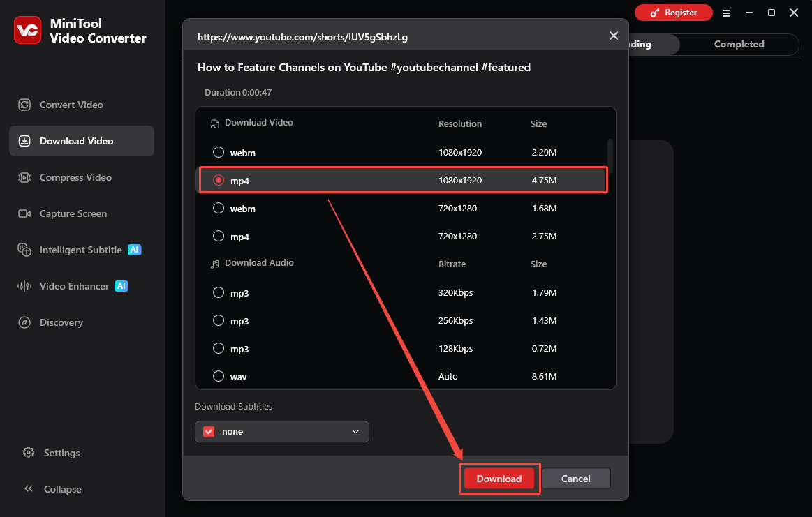Select wav Auto radio button

219,376
